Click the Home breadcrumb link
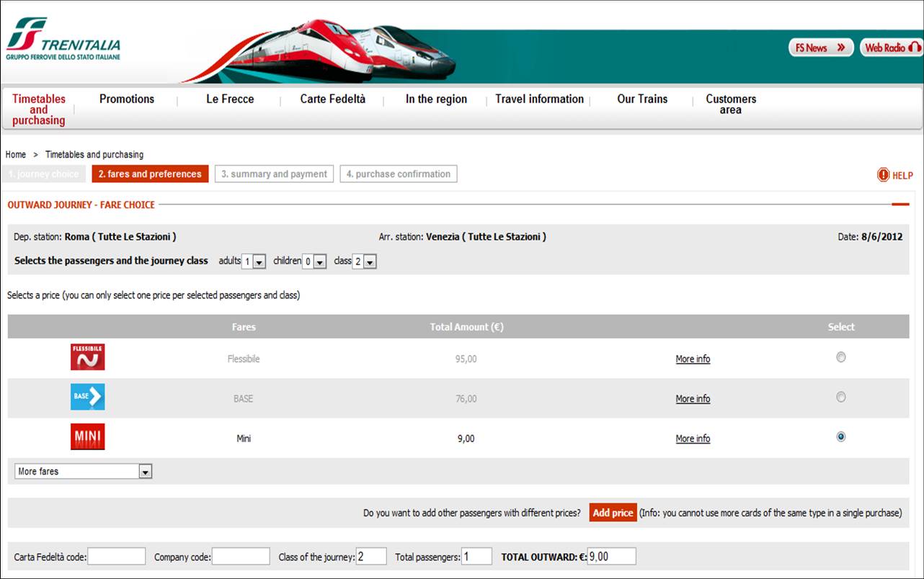The width and height of the screenshot is (924, 579). tap(16, 155)
